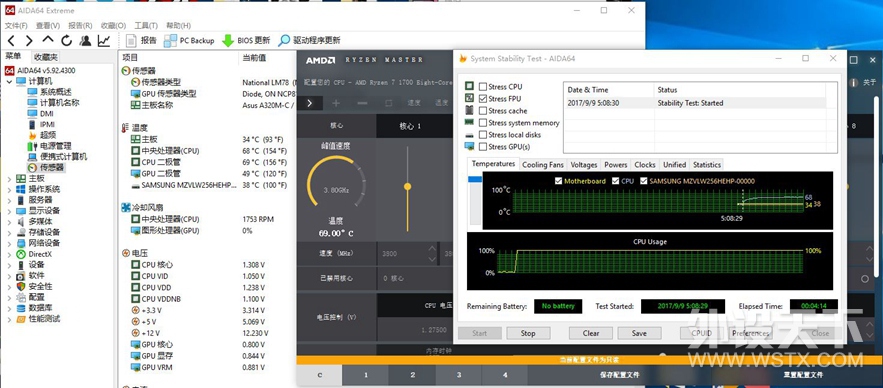The width and height of the screenshot is (883, 388).
Task: Uncheck CPU in the temperature graph legend
Action: (x=616, y=181)
